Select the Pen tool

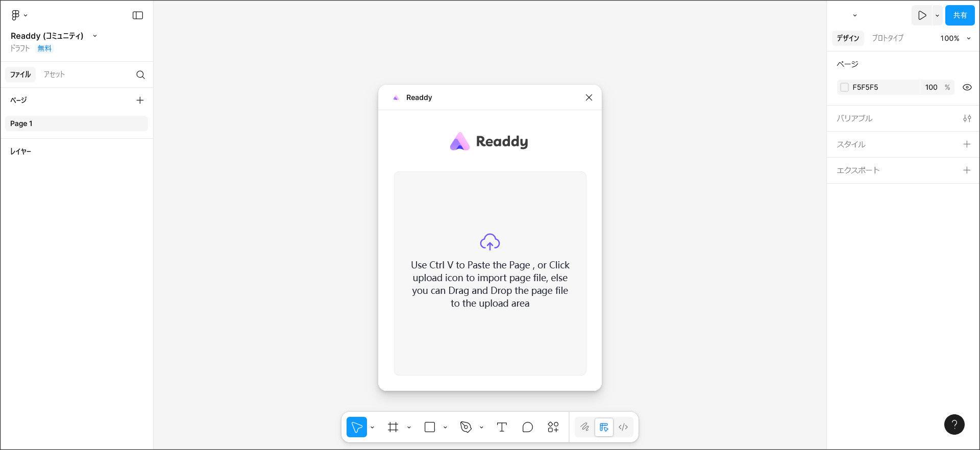pos(466,427)
